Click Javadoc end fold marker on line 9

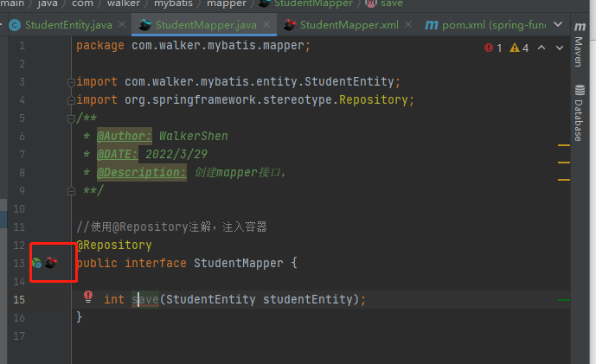71,191
